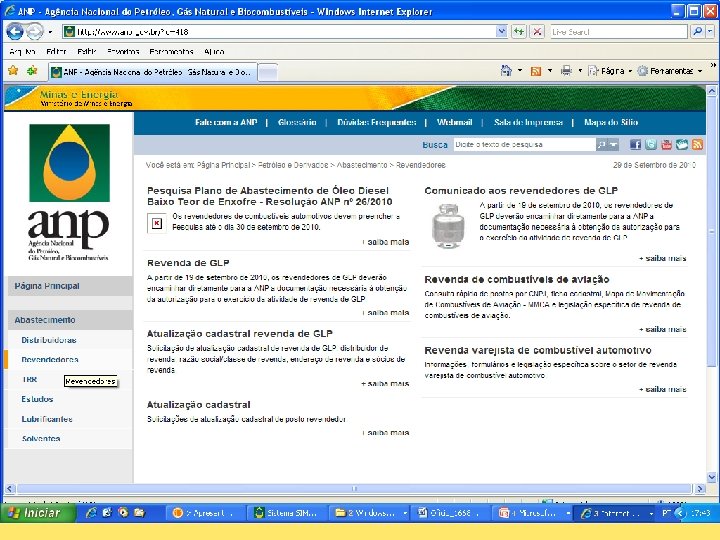Click the Add to Favorites icon
The image size is (720, 540).
click(x=32, y=71)
